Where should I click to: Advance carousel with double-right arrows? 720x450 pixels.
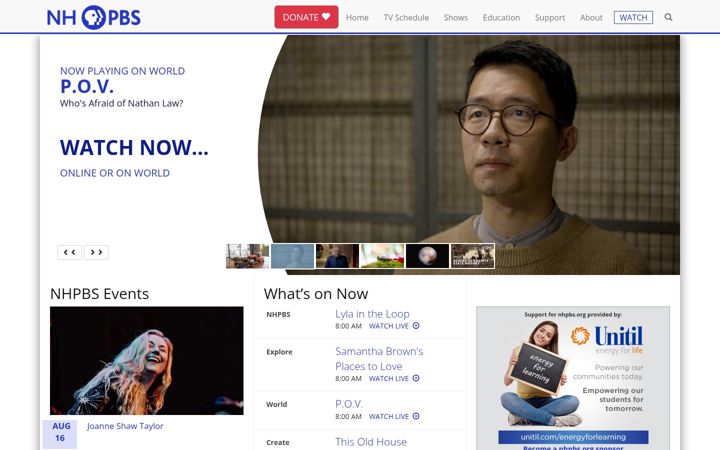click(x=96, y=252)
